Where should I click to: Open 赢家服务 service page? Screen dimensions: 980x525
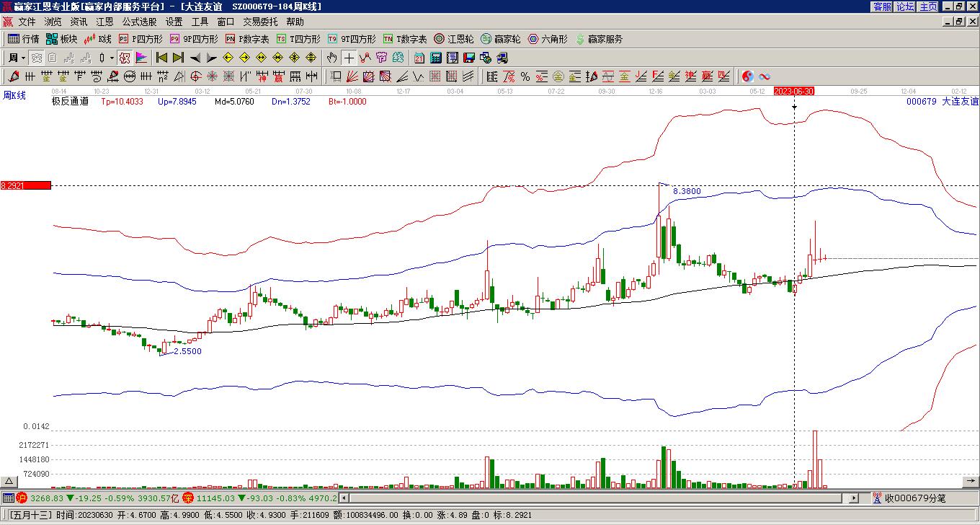[x=599, y=39]
